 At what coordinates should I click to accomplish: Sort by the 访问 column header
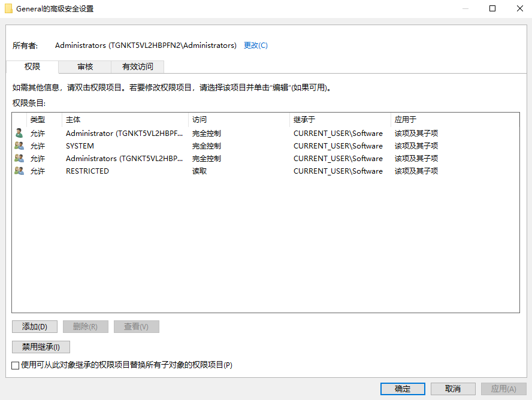click(239, 120)
